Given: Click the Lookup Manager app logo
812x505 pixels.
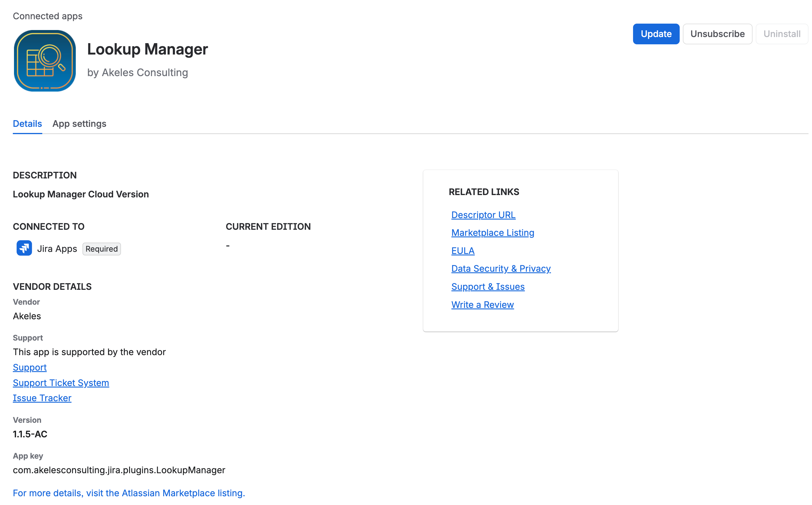Looking at the screenshot, I should (x=45, y=61).
